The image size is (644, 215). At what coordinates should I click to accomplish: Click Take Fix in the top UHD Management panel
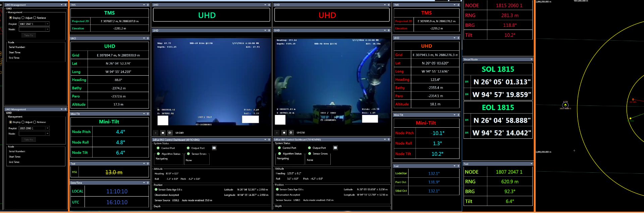tap(29, 35)
